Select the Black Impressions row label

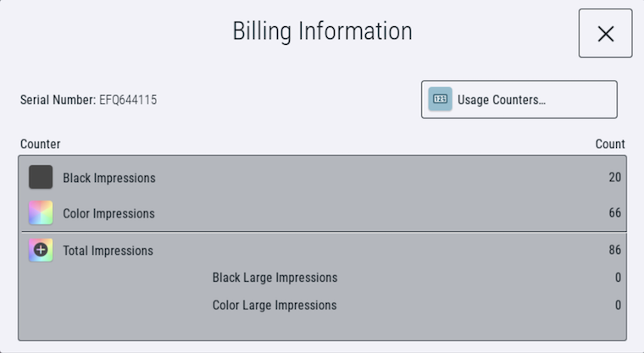(x=109, y=178)
